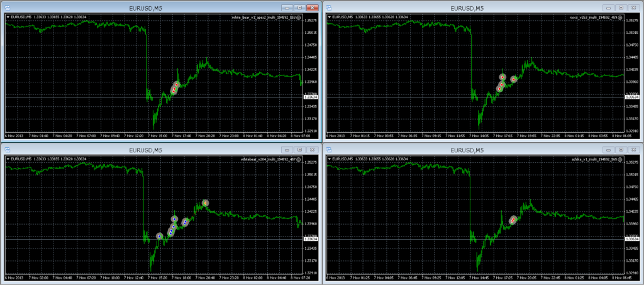Image resolution: width=644 pixels, height=285 pixels.
Task: Click the 1.33634 price label in racco_v263 chart
Action: [x=632, y=97]
